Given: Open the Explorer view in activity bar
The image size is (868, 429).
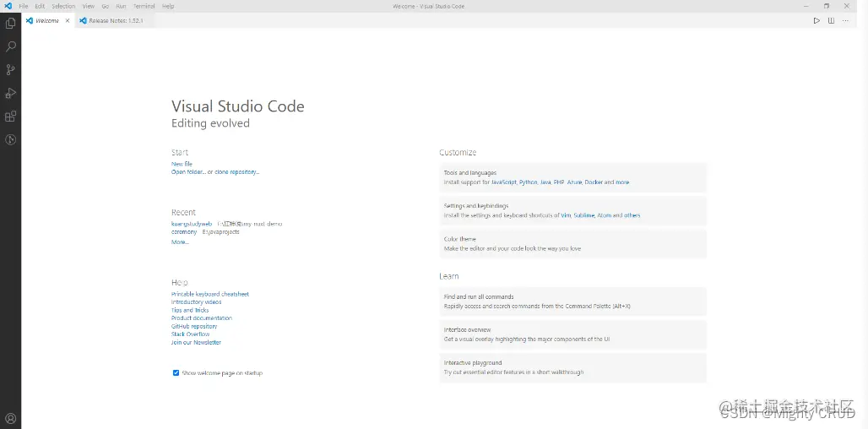Looking at the screenshot, I should [x=10, y=24].
